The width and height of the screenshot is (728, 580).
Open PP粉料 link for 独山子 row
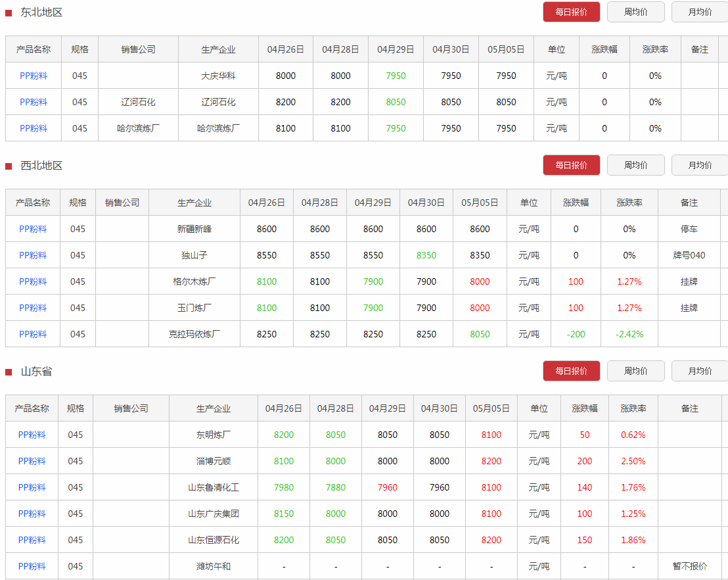click(x=32, y=255)
